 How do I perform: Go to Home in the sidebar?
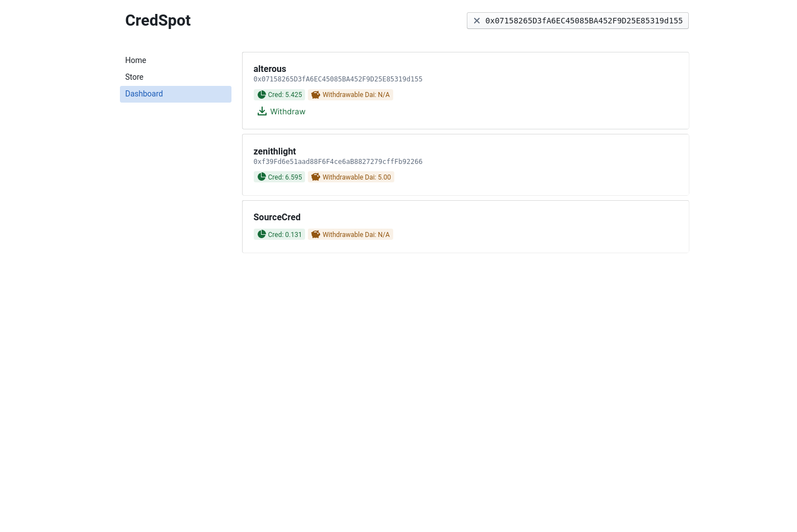coord(176,60)
